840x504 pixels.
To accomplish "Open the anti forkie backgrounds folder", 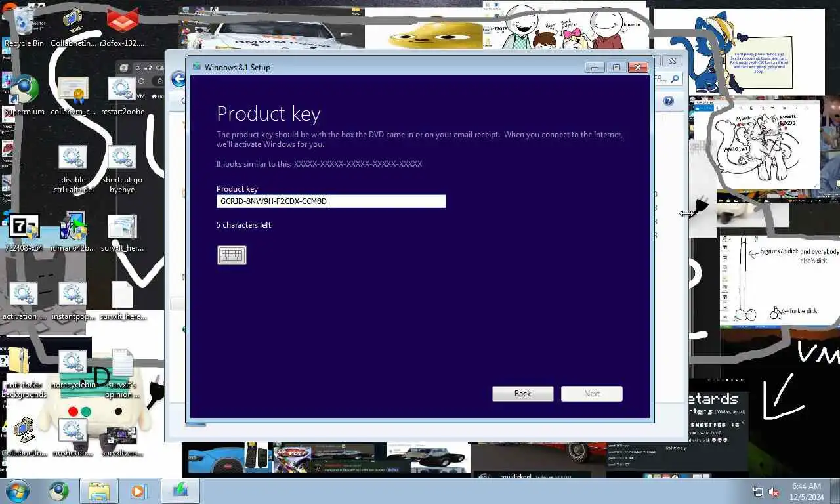I will [x=24, y=373].
